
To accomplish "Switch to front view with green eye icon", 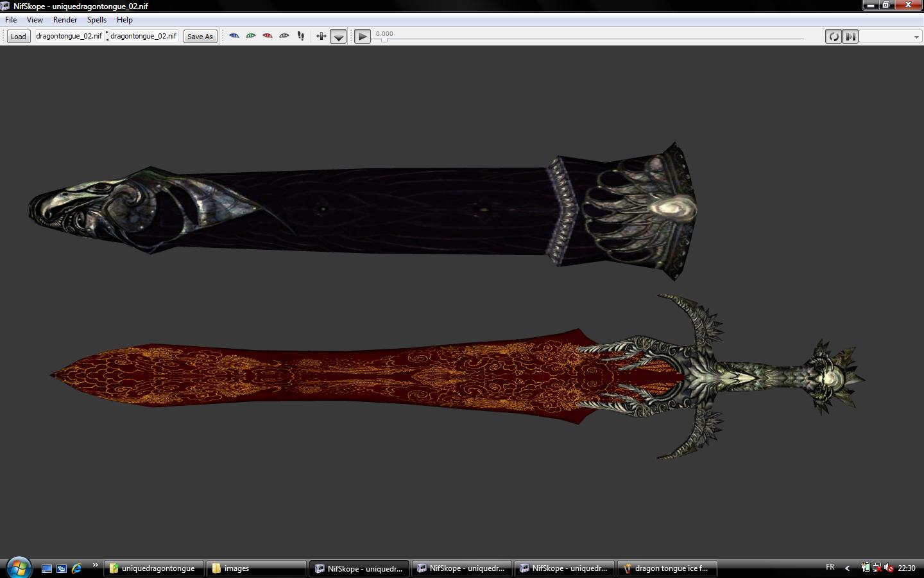I will click(251, 36).
